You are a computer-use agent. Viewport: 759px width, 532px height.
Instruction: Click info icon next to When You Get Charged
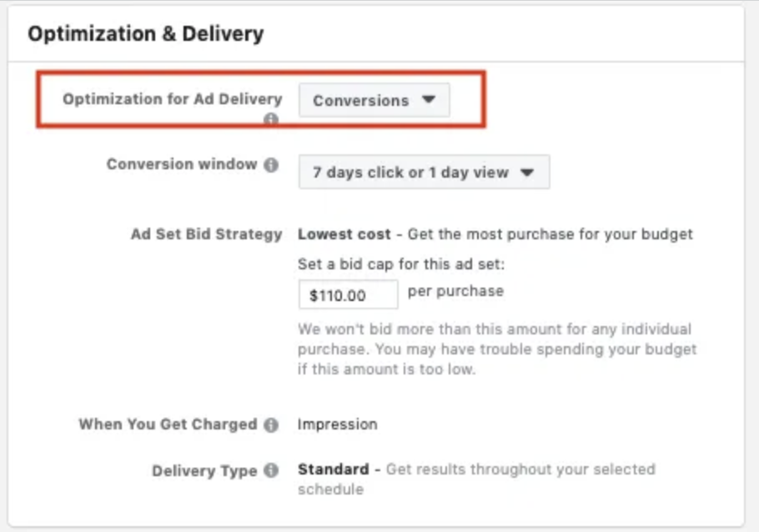[271, 424]
